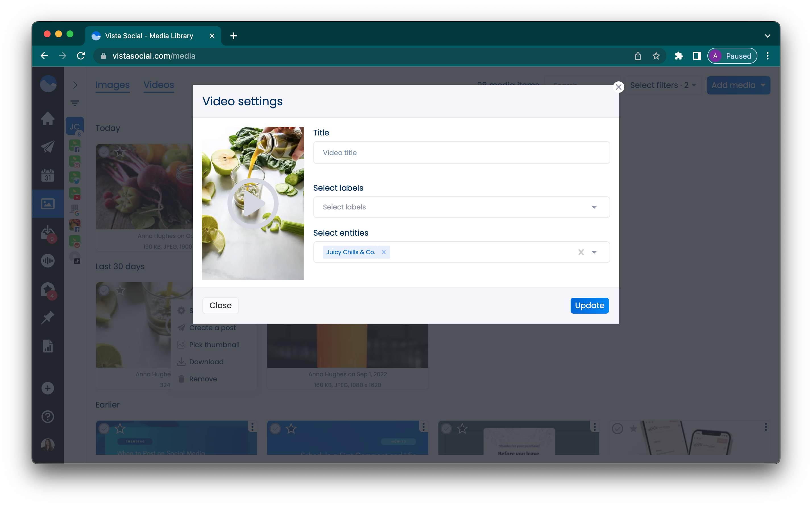This screenshot has height=506, width=812.
Task: Open the browser tab list chevron
Action: (767, 36)
